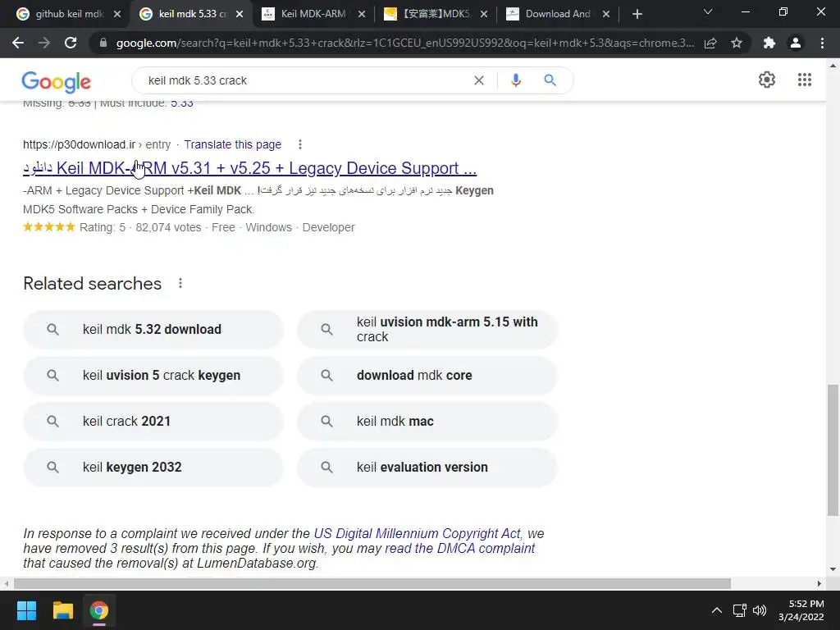
Task: Click the padlock site info icon
Action: coord(103,43)
